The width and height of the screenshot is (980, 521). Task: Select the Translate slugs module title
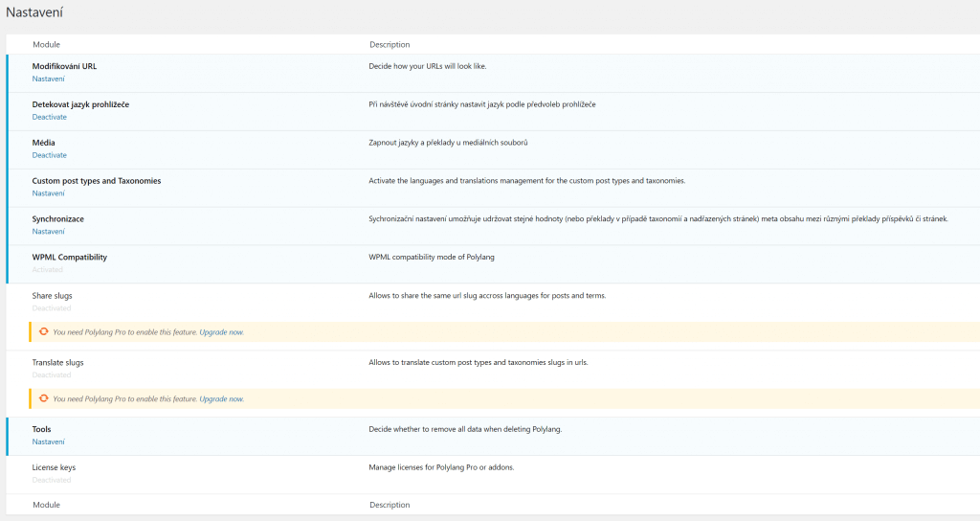(x=57, y=363)
